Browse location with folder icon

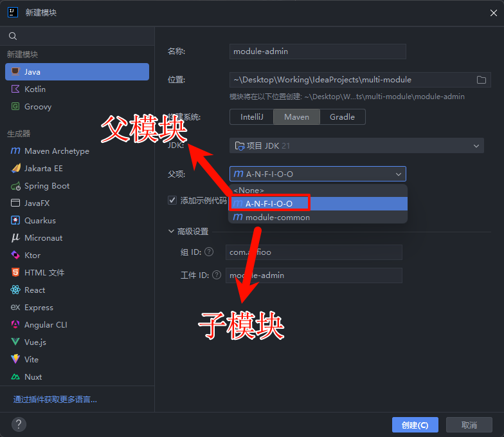(481, 80)
